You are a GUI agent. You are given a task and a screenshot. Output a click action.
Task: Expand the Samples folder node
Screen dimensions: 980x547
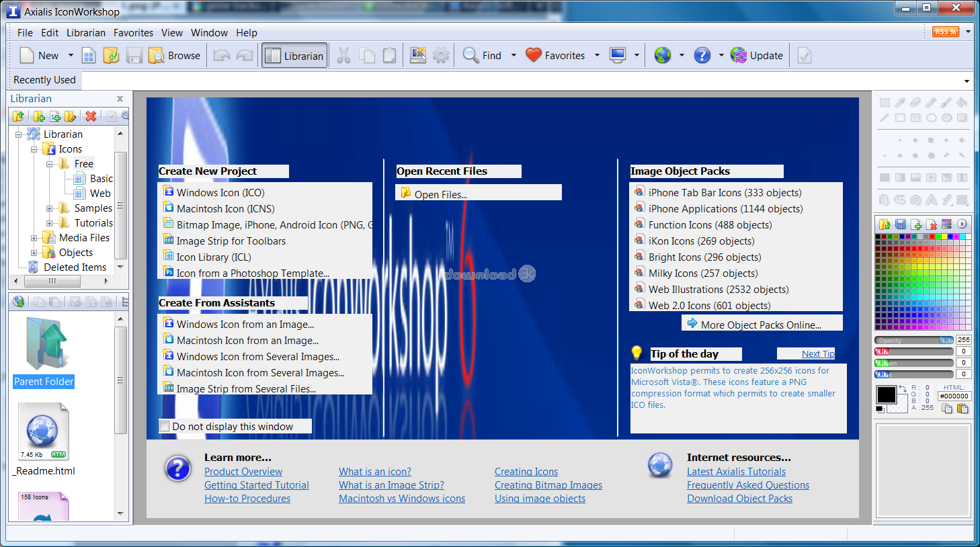[x=49, y=208]
